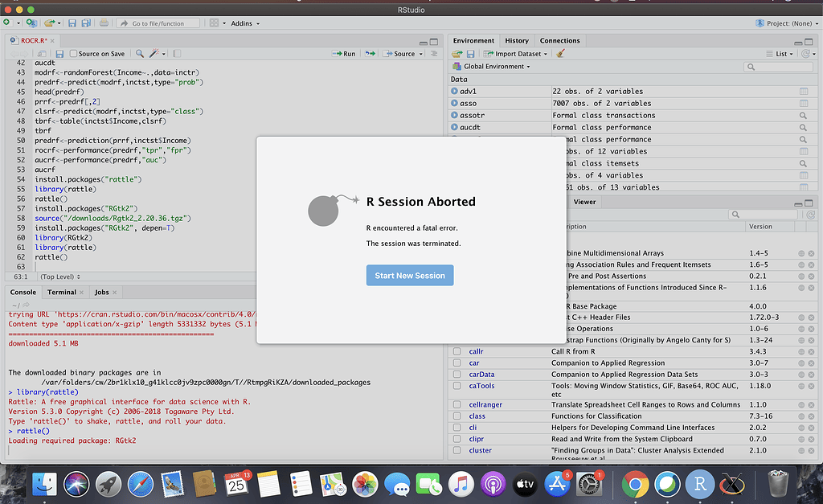Click the re-run previous code icon

(370, 54)
